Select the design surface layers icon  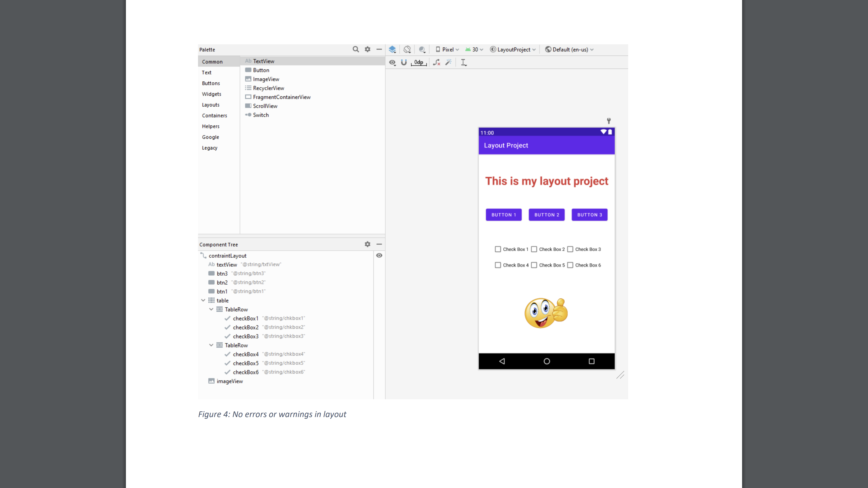(x=392, y=49)
